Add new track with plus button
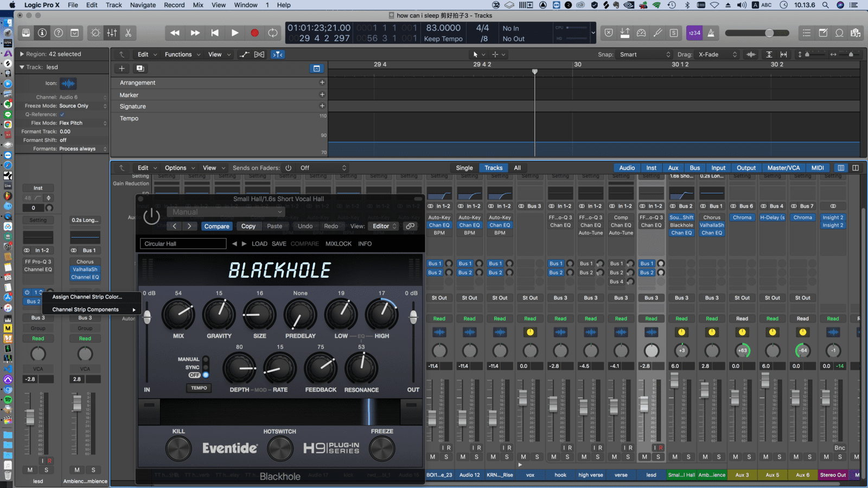868x488 pixels. point(122,68)
